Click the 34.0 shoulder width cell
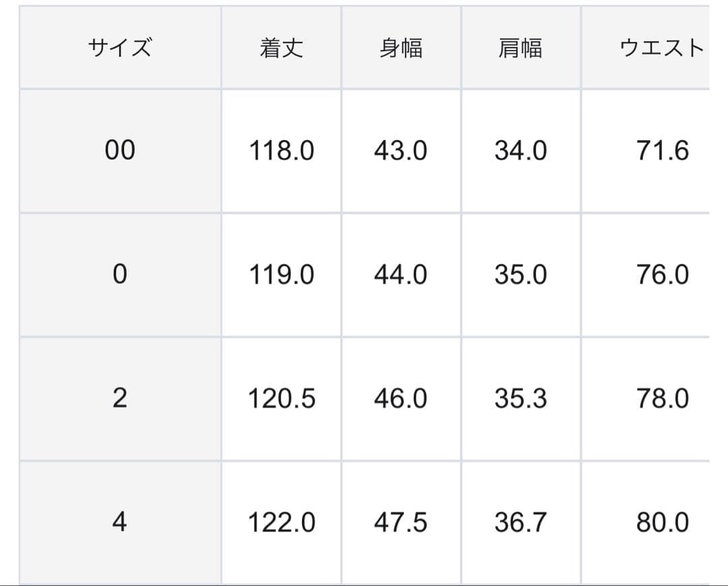This screenshot has width=728, height=586. [x=520, y=151]
